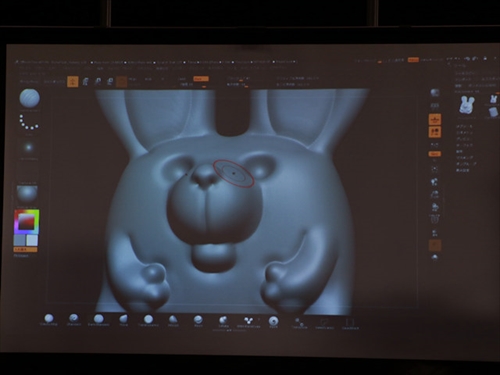The height and width of the screenshot is (375, 500).
Task: Select the Transpose brush in bottom shelf
Action: click(x=299, y=323)
